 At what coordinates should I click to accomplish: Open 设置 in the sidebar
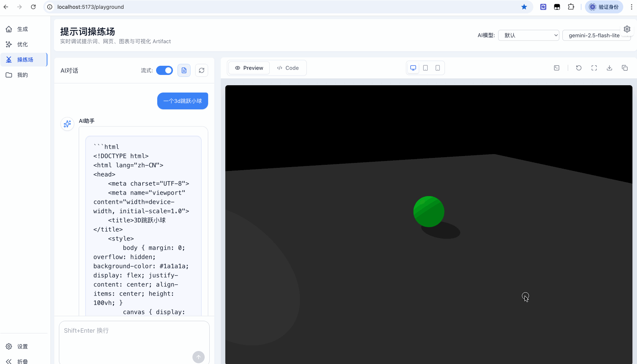(24, 346)
